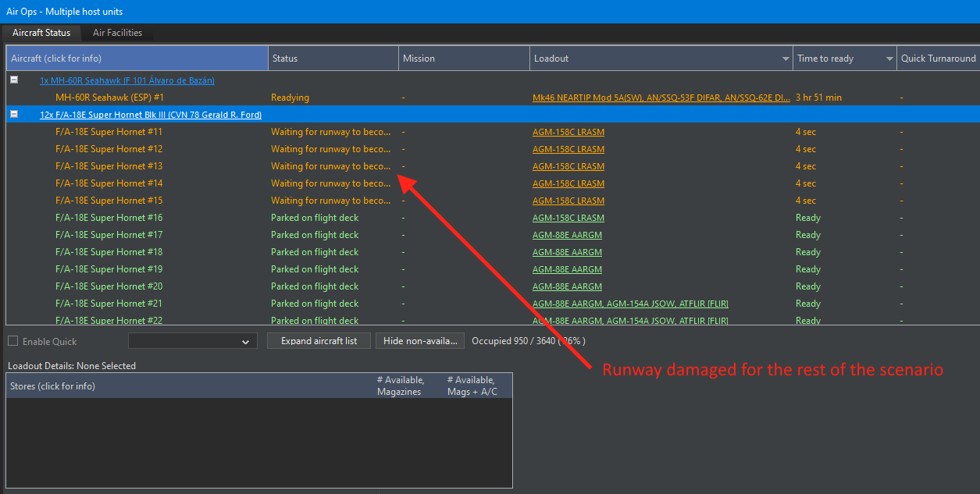980x494 pixels.
Task: Sort by the Mission column header
Action: [464, 59]
